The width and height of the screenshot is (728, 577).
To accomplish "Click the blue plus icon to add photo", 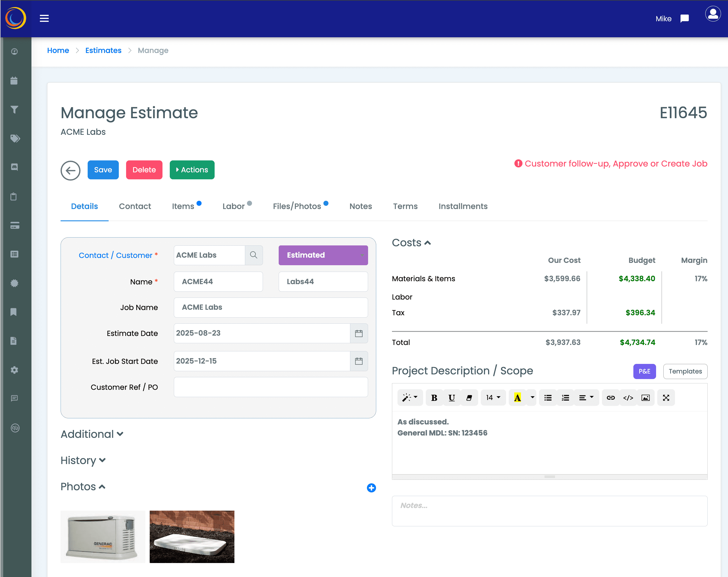I will 371,488.
